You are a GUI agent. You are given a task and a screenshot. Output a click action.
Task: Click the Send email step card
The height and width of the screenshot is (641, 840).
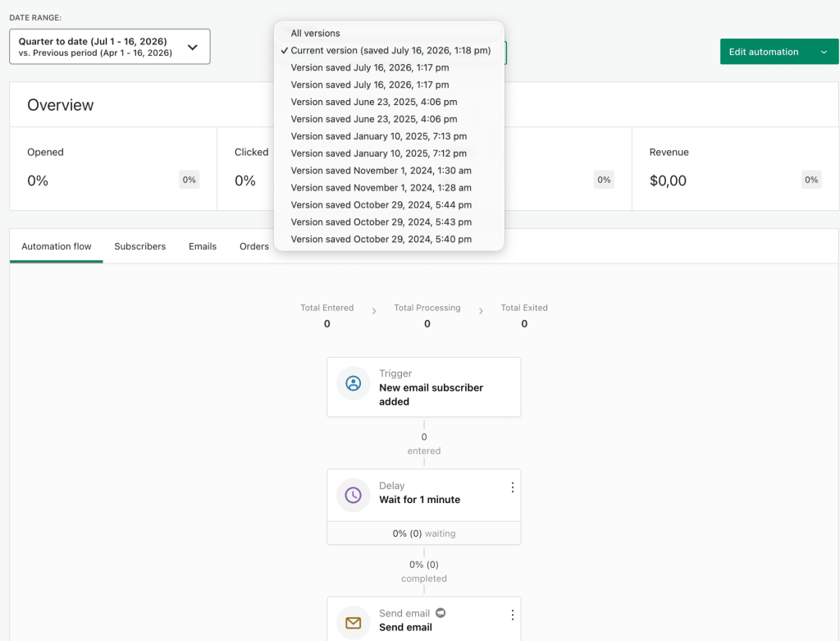pos(424,620)
